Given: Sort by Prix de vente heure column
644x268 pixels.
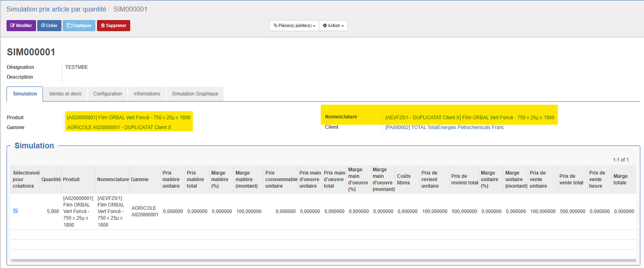Looking at the screenshot, I should (600, 179).
